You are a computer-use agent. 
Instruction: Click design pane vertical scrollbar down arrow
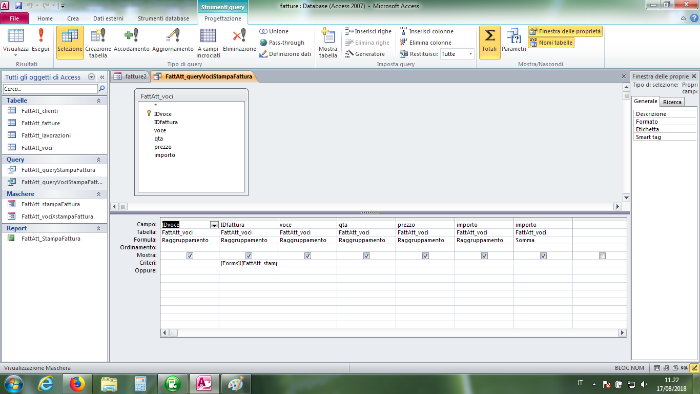click(626, 197)
